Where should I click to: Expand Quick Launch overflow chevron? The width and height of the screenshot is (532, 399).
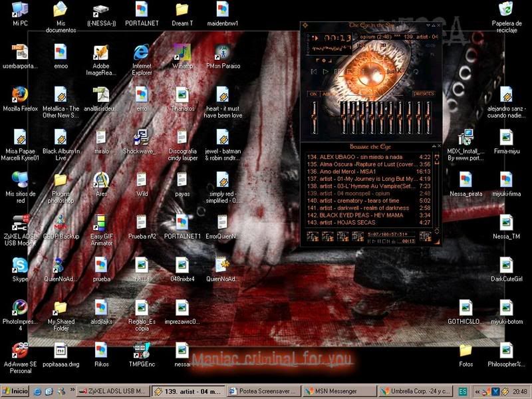click(x=72, y=389)
